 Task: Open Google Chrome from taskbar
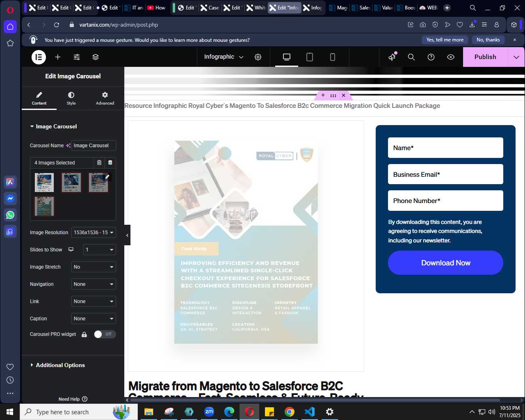tap(290, 412)
